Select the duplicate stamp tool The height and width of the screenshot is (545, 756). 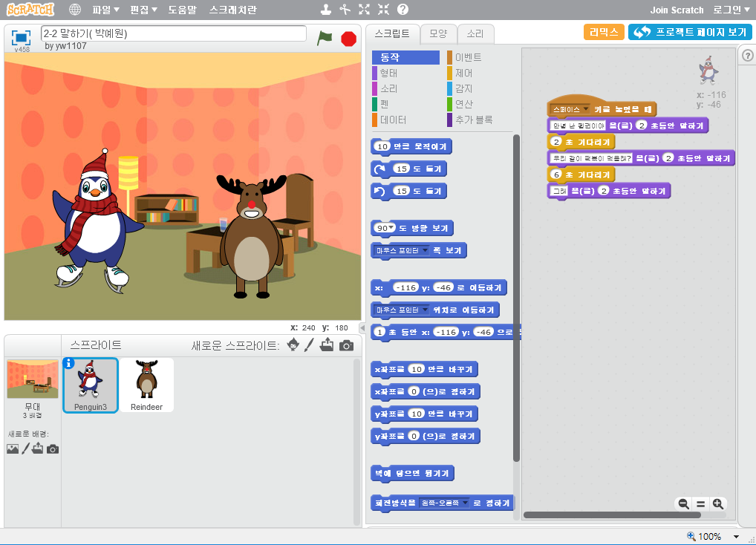tap(326, 10)
